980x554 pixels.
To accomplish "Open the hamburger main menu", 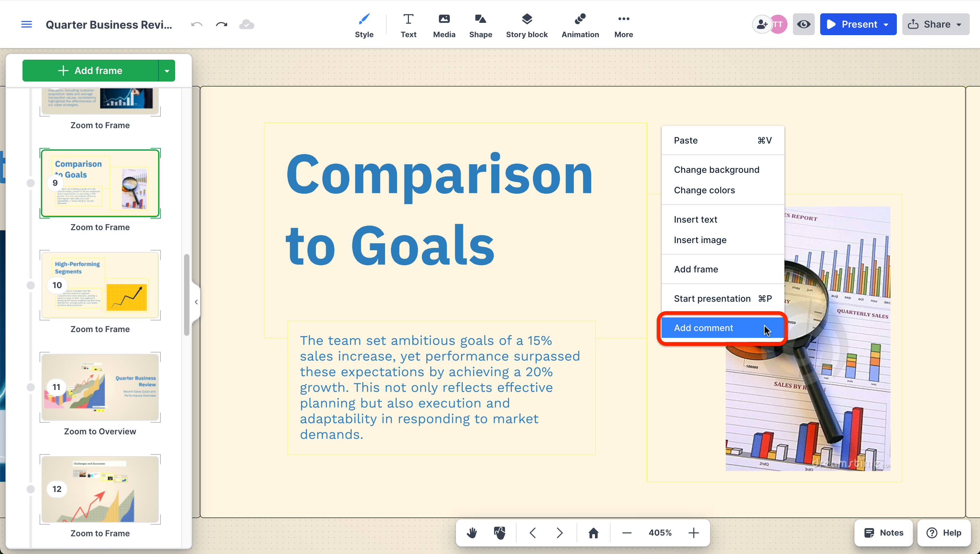I will 26,24.
